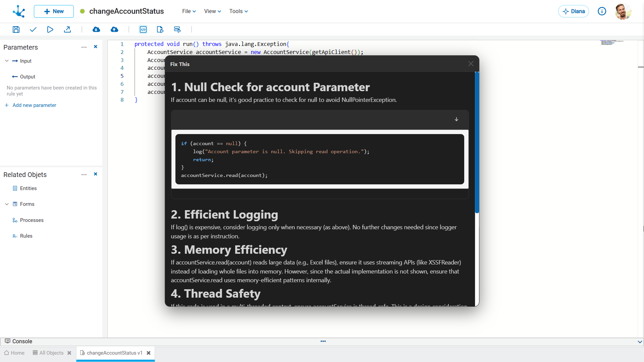Expand the Console panel chevron
644x362 pixels.
coord(640,342)
